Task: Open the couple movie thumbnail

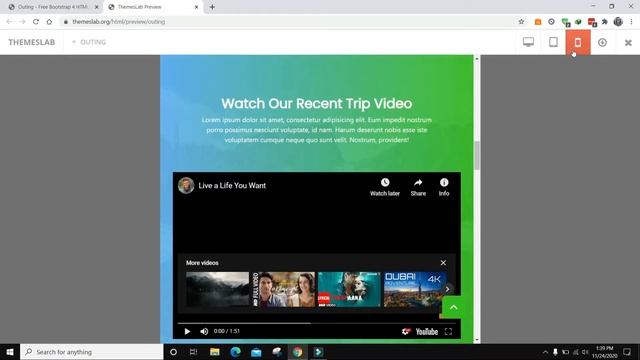Action: 284,289
